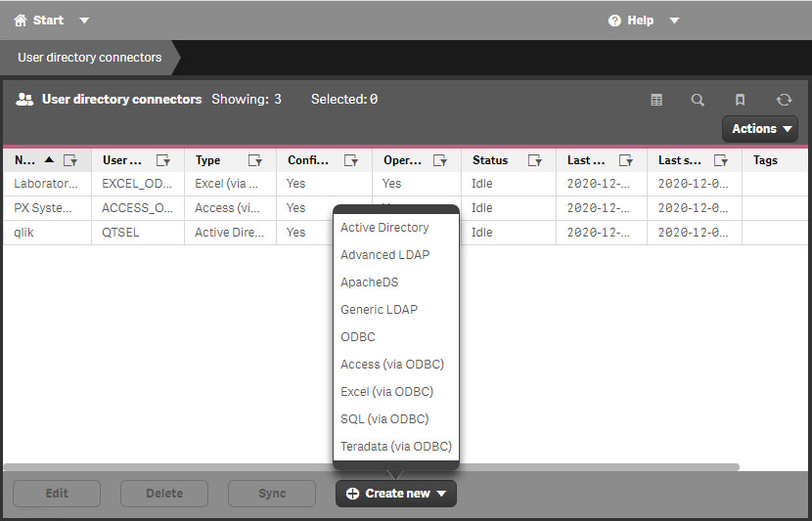Click the bookmark icon in header
This screenshot has height=521, width=812.
(x=740, y=100)
